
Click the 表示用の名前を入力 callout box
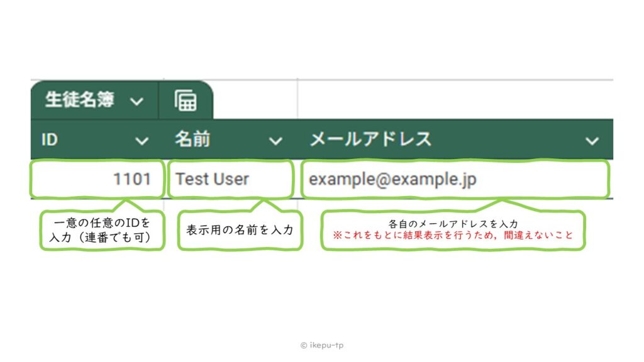point(240,230)
